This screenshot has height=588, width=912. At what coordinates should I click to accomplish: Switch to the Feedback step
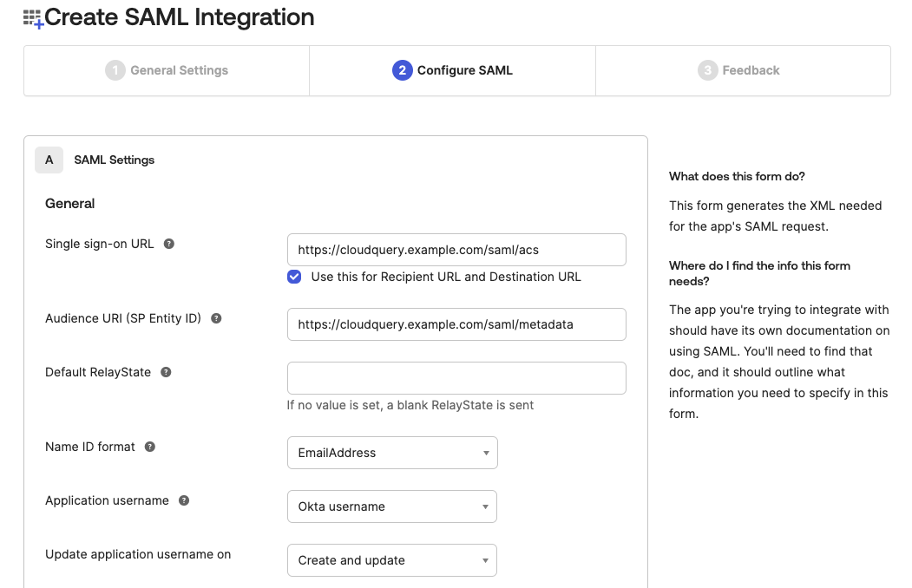[x=751, y=70]
